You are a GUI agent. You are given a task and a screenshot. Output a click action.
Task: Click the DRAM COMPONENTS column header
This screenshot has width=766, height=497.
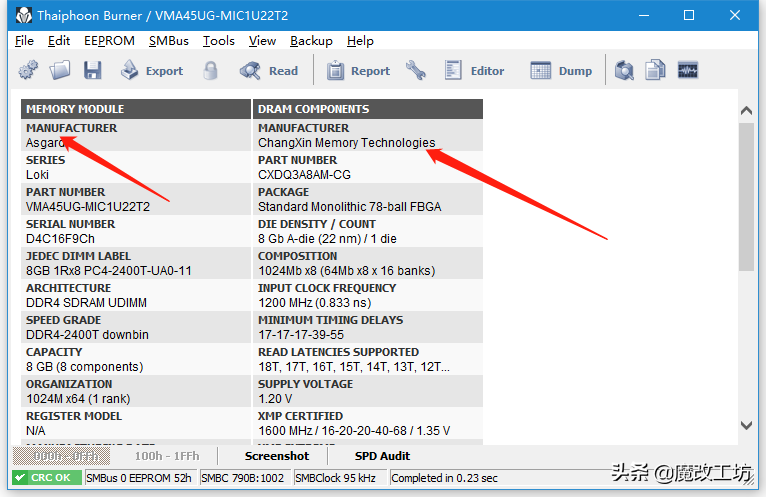click(368, 109)
